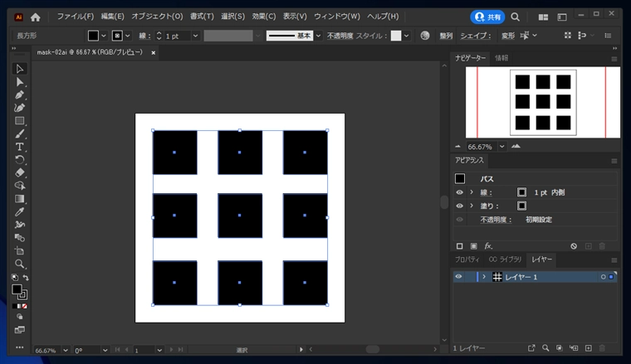Click the Home icon in top bar
This screenshot has width=631, height=364.
point(36,17)
